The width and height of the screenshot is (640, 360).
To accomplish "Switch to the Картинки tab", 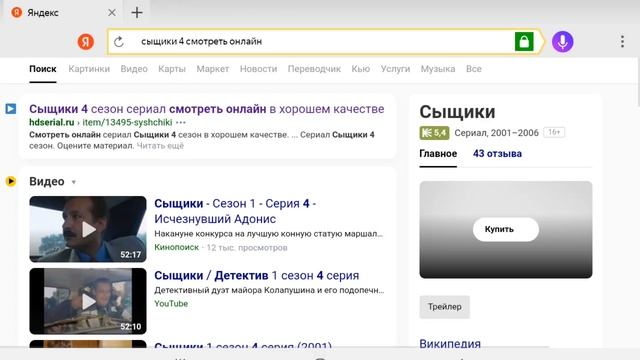I will point(89,69).
